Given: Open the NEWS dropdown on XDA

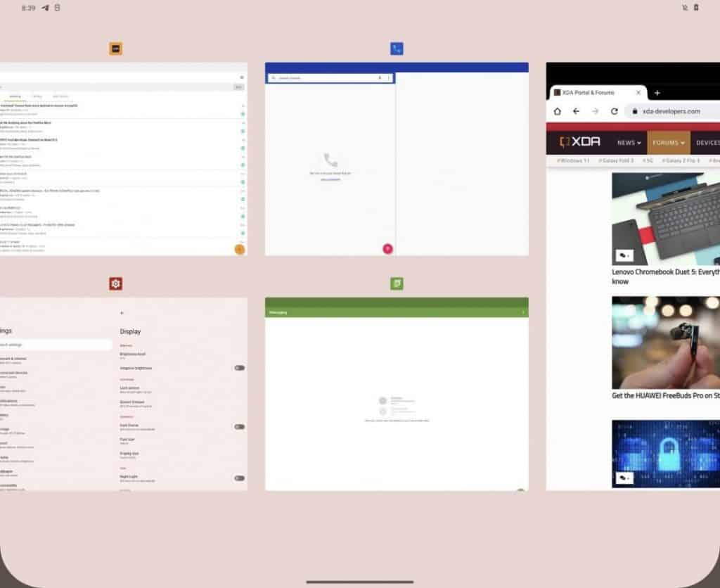Looking at the screenshot, I should pos(628,142).
